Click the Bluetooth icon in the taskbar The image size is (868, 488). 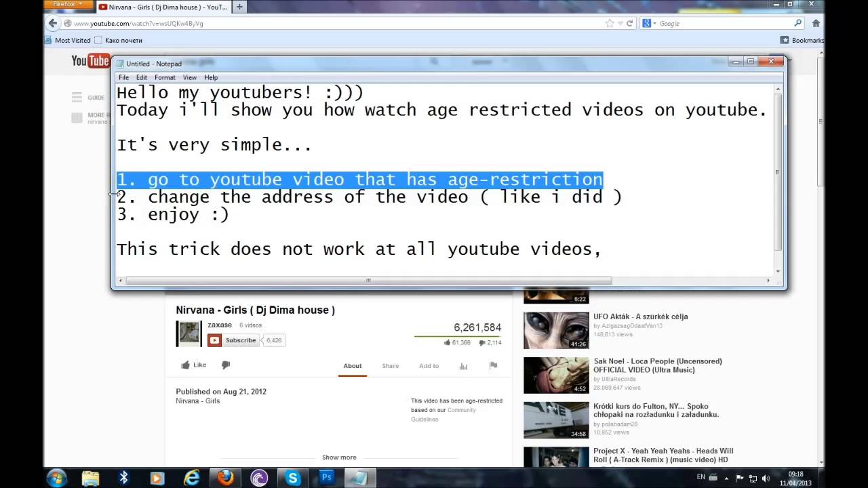(x=123, y=479)
